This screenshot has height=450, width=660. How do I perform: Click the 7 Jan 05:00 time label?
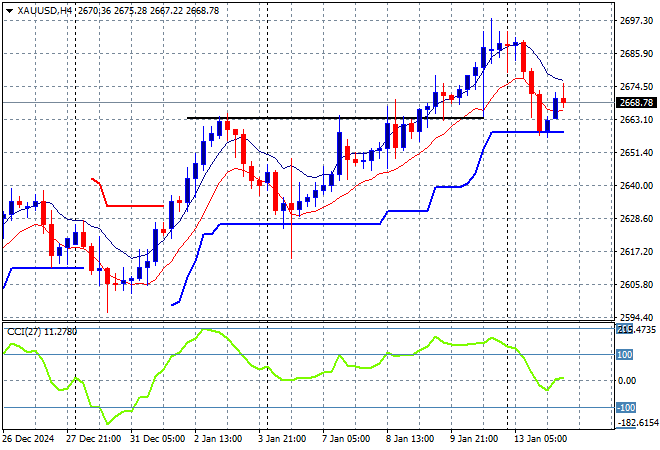coord(346,439)
